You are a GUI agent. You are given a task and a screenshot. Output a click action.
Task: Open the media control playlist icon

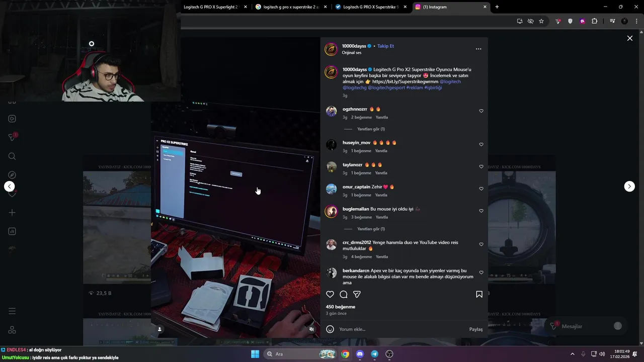pos(612,21)
